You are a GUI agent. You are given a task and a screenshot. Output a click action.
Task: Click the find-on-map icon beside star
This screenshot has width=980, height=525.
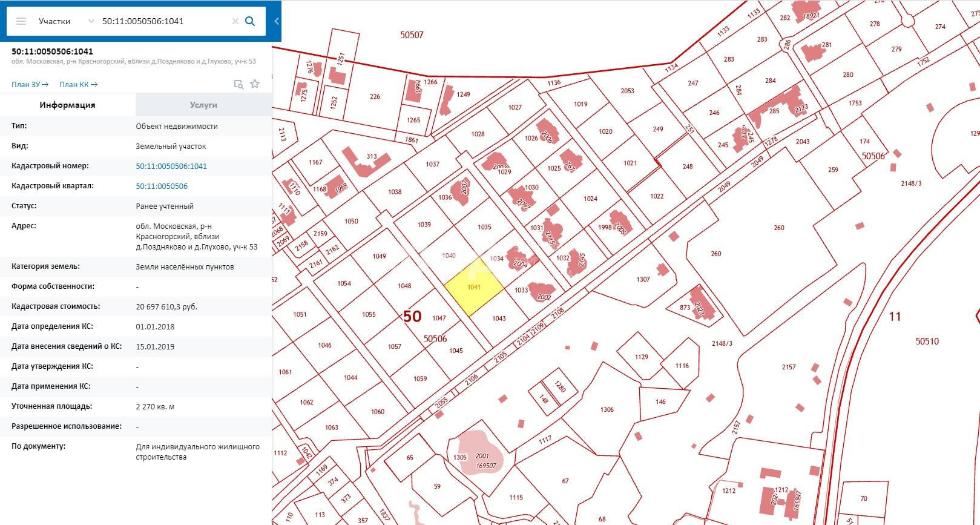239,84
